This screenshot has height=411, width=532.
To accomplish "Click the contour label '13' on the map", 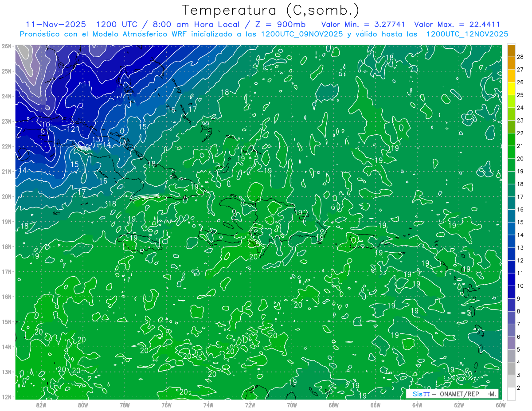I will [x=96, y=140].
